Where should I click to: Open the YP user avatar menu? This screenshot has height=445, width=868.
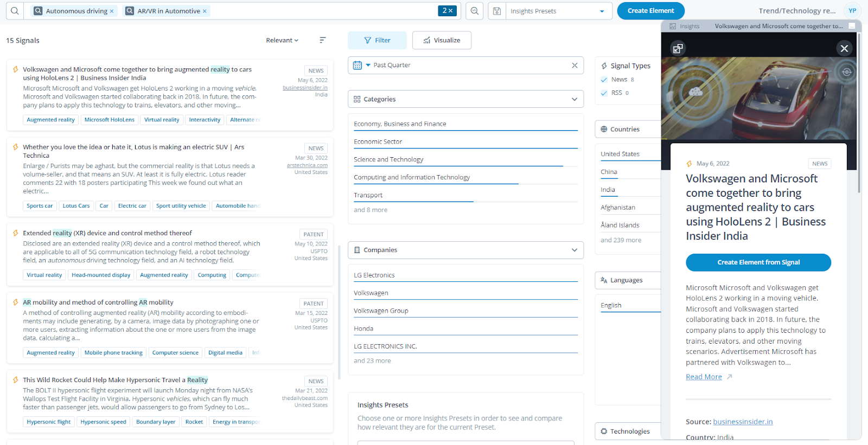coord(852,11)
